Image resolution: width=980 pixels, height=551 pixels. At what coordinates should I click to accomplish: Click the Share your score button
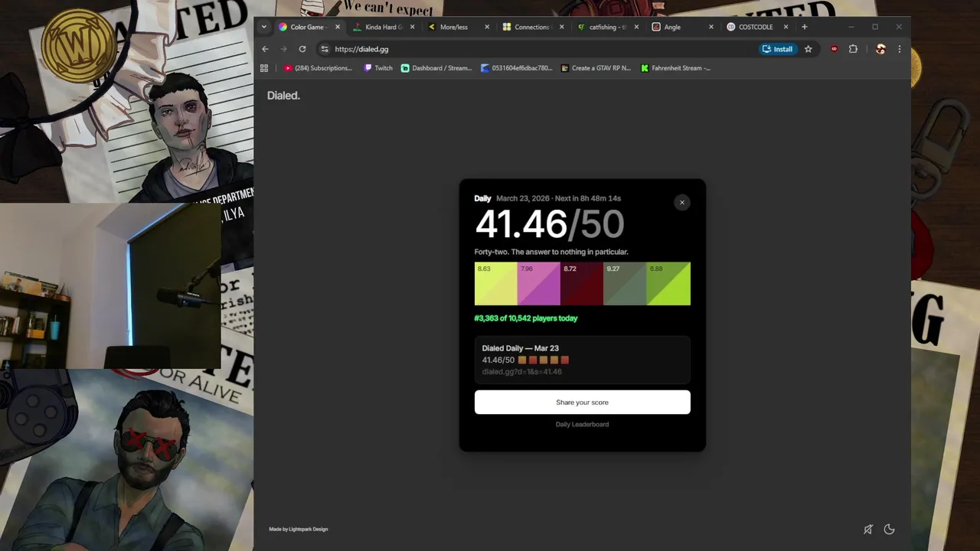582,403
